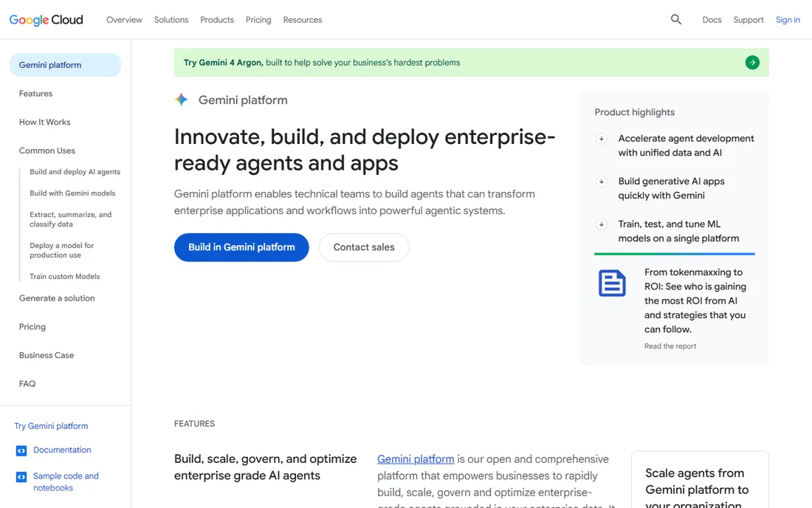Open the Google Cloud logo home link
812x508 pixels.
click(46, 20)
